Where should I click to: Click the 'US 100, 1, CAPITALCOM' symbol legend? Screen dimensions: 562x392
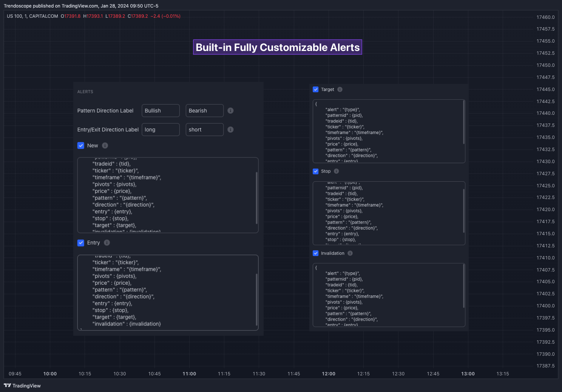32,16
